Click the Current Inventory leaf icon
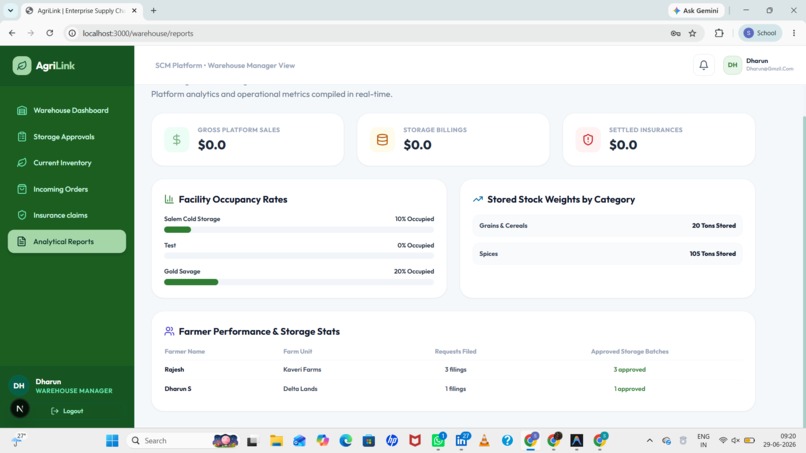The image size is (806, 453). 22,162
